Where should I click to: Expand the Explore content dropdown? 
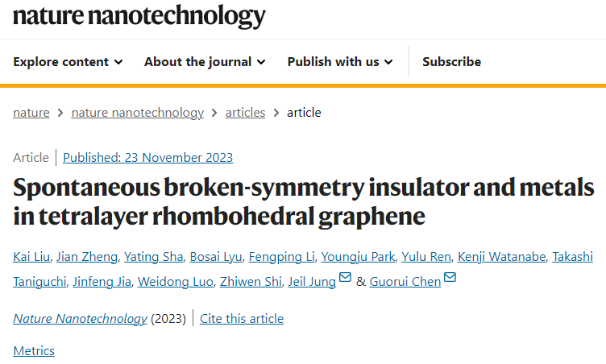tap(68, 62)
